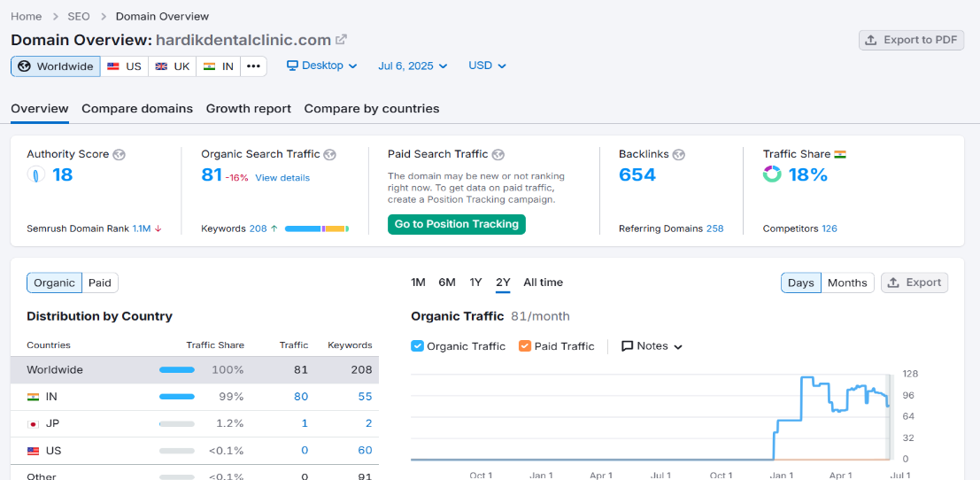Go to SEO breadcrumb
The width and height of the screenshot is (980, 480).
coord(79,16)
